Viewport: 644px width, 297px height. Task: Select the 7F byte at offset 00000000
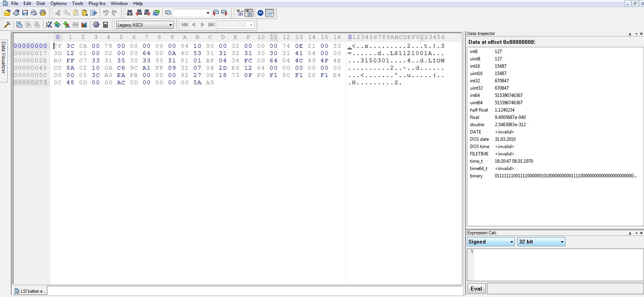tap(58, 46)
